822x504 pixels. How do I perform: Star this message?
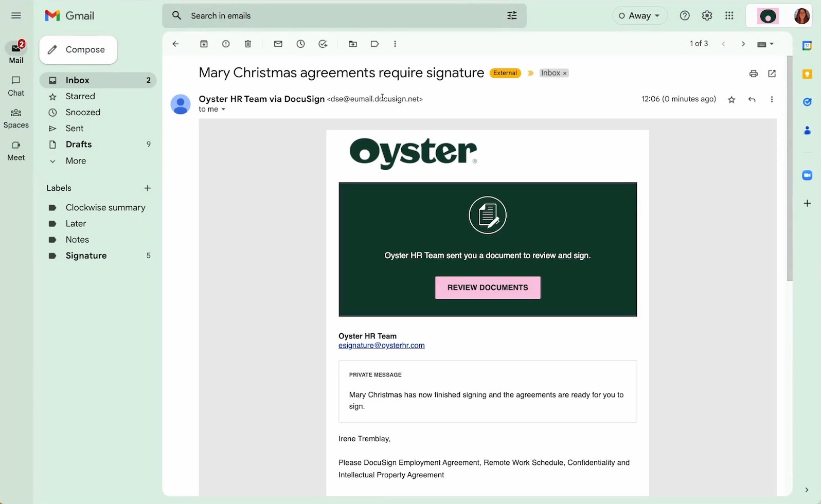point(731,100)
